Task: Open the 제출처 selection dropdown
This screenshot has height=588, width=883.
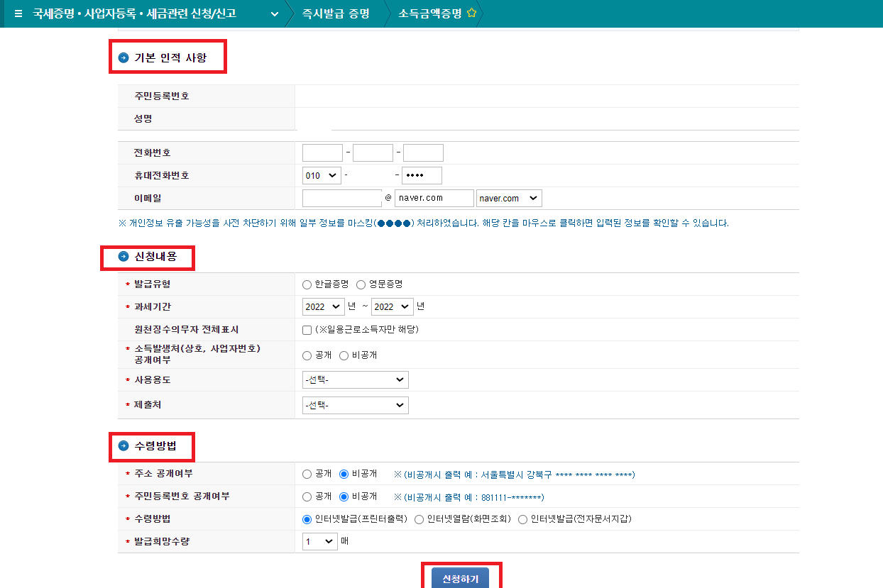Action: click(355, 405)
